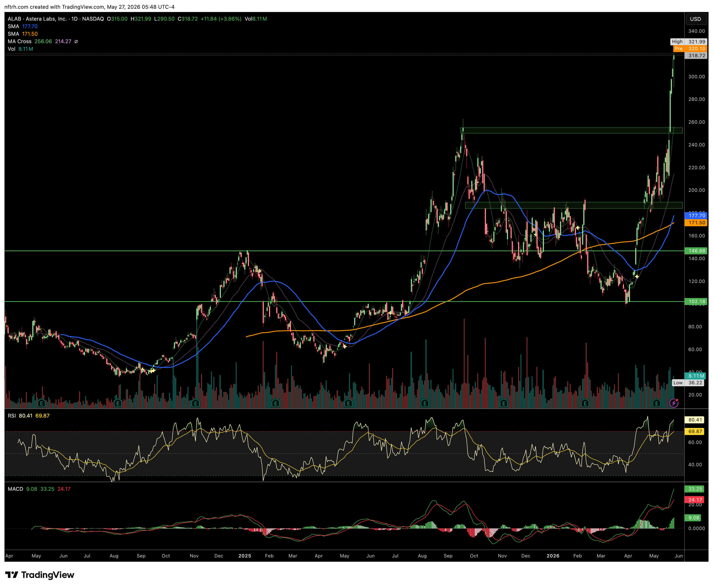
Task: Select the upper green resistance rectangle near 255
Action: pos(571,130)
